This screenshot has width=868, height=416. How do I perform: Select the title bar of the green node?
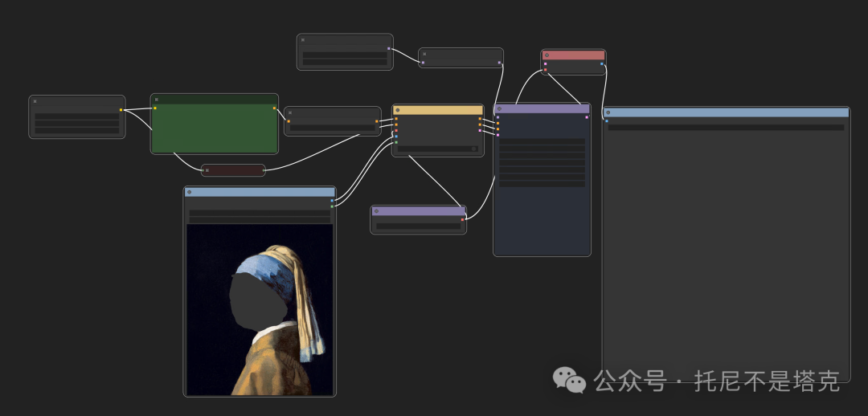(215, 100)
